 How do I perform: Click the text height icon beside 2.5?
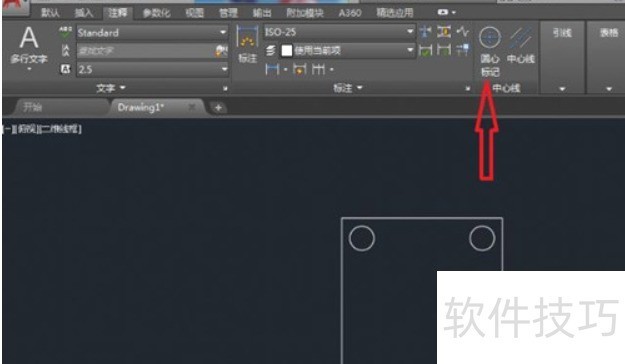coord(65,69)
